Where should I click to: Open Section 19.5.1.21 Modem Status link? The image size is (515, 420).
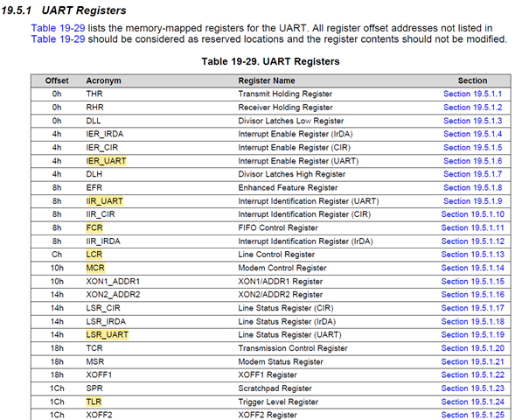tap(472, 361)
